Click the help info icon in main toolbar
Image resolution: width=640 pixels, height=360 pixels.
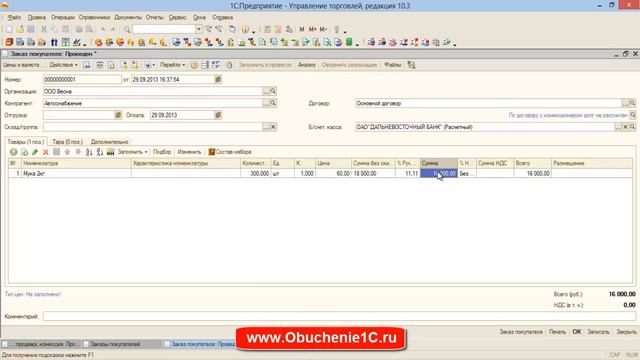pos(245,29)
